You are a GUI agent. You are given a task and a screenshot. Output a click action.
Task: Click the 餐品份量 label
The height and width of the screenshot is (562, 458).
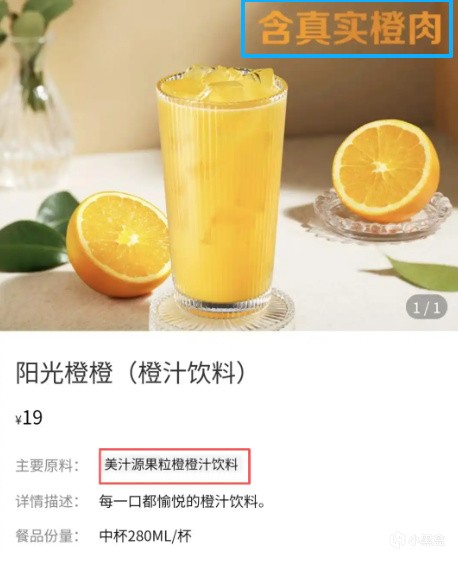(47, 536)
